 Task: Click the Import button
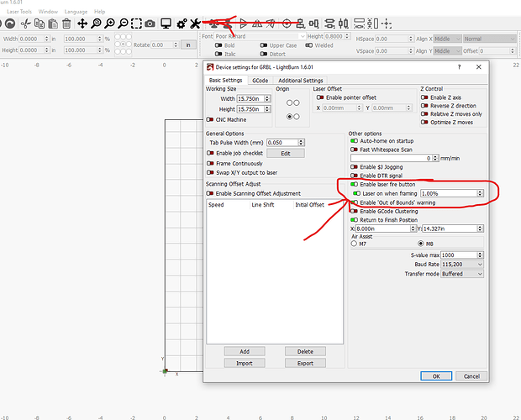[245, 363]
